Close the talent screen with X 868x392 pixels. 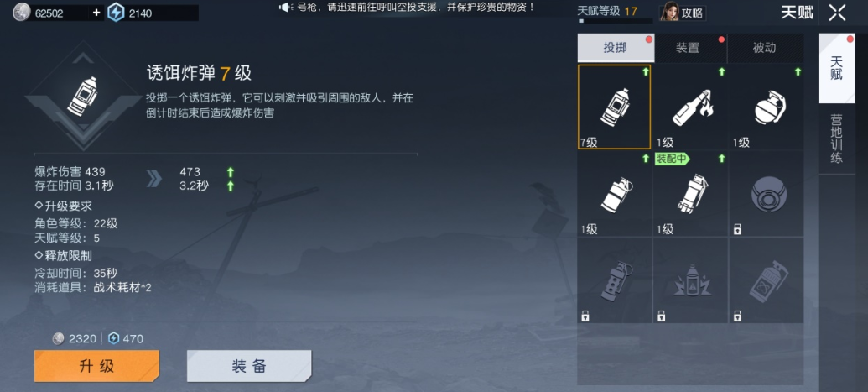[x=837, y=13]
